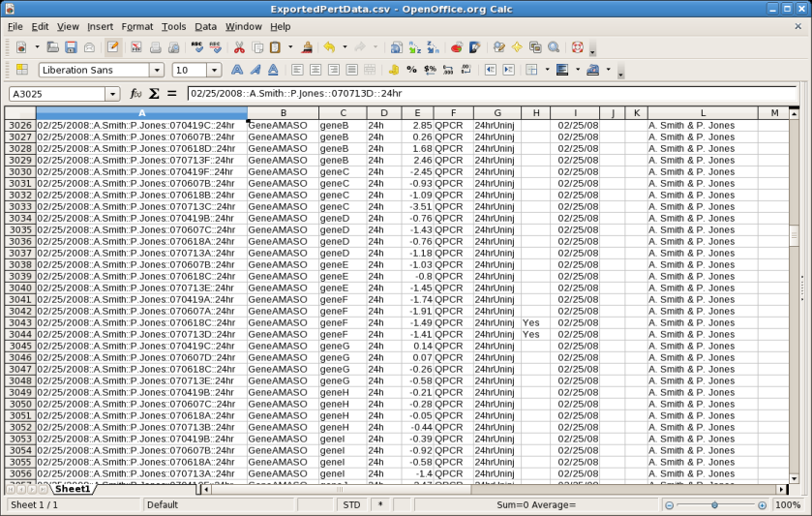Select column L header

703,113
